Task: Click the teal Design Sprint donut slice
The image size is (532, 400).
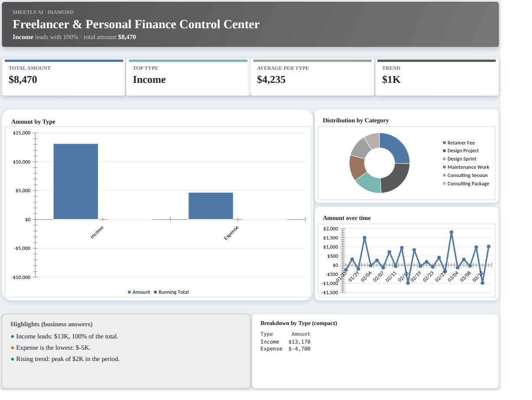Action: pyautogui.click(x=369, y=183)
